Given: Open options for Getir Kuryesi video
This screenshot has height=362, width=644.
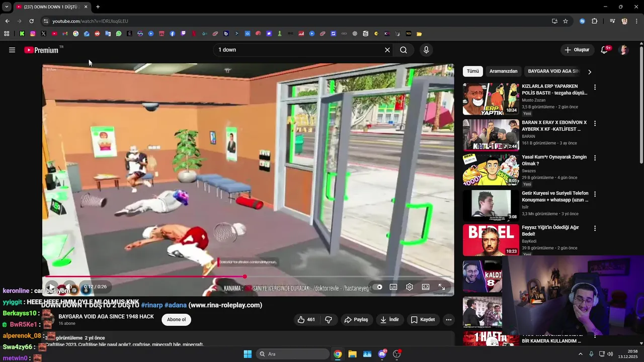Looking at the screenshot, I should click(595, 194).
